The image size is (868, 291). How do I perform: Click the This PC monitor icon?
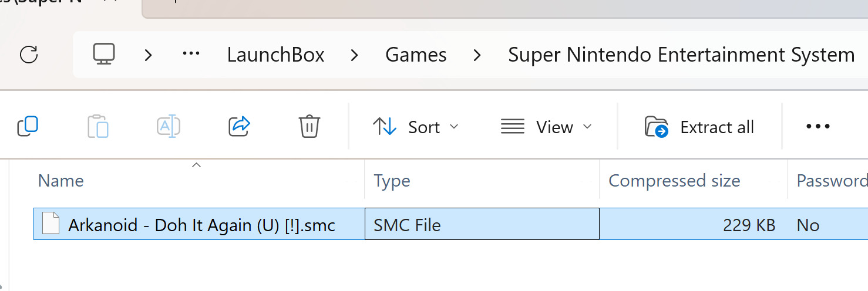click(104, 55)
